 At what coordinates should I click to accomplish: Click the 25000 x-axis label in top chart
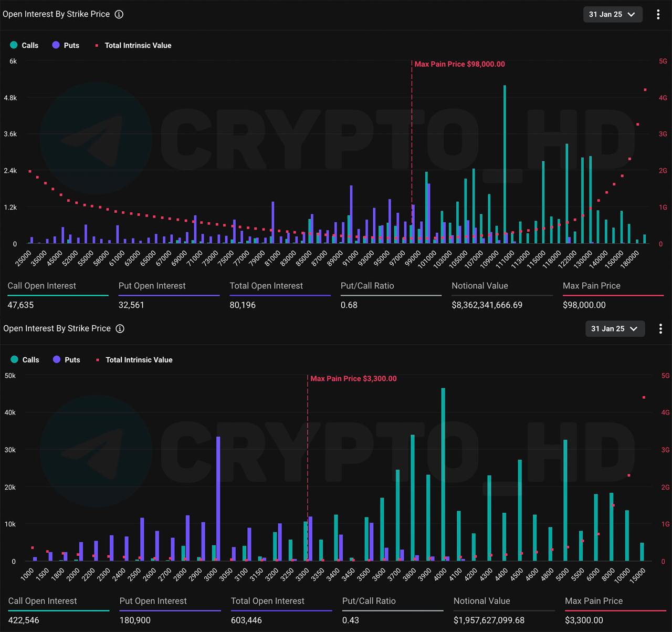[24, 258]
